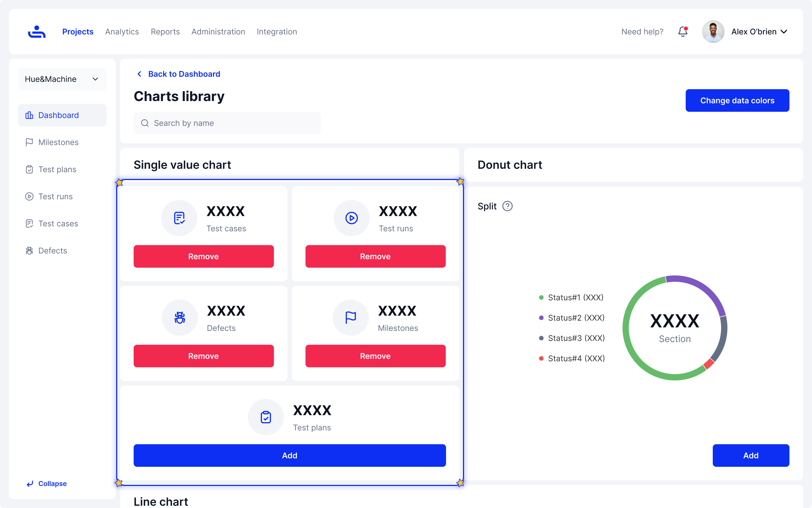
Task: Click the Milestones card flag icon
Action: 351,317
